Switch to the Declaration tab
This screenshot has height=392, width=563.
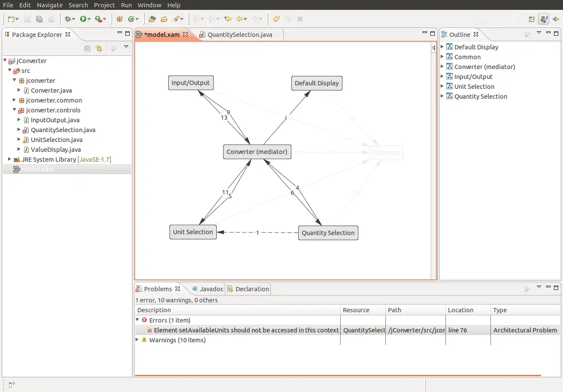pyautogui.click(x=248, y=289)
